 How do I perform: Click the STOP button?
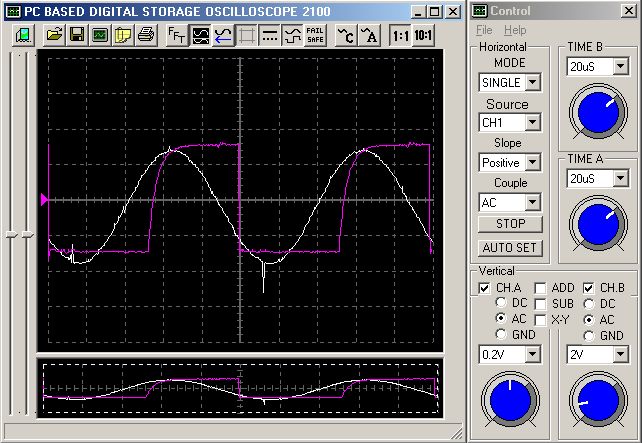510,224
